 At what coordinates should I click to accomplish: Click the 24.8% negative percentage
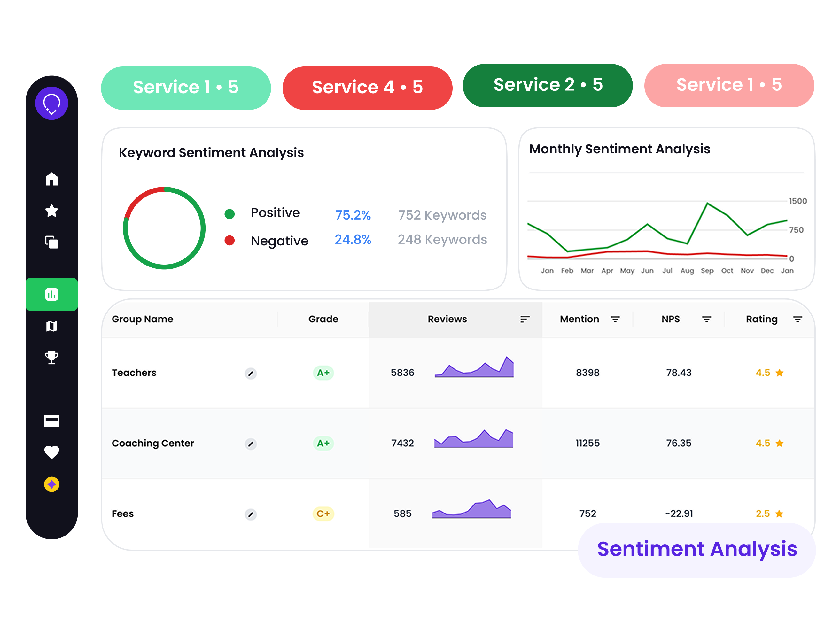[x=353, y=239]
